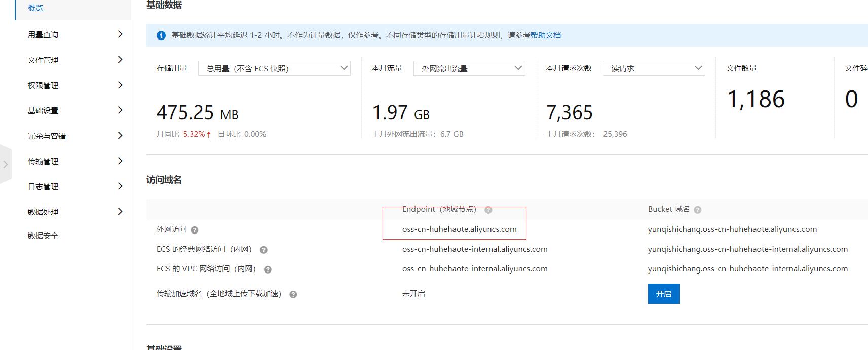
Task: Expand the 数据处理 chevron arrow
Action: [x=120, y=211]
